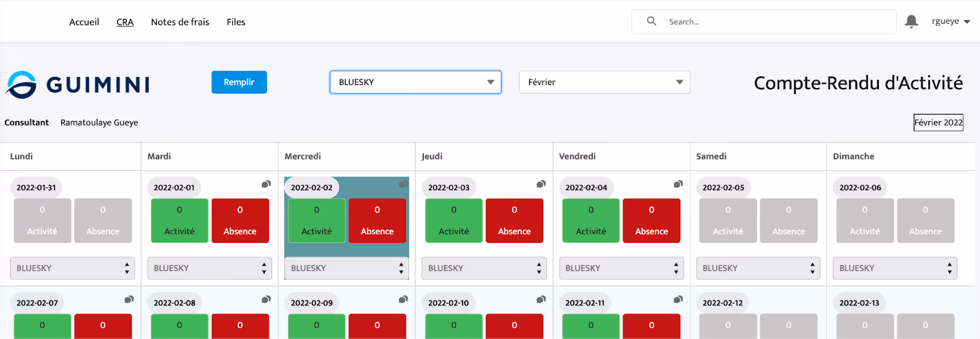980x339 pixels.
Task: Open Notes de frais page
Action: coord(180,22)
